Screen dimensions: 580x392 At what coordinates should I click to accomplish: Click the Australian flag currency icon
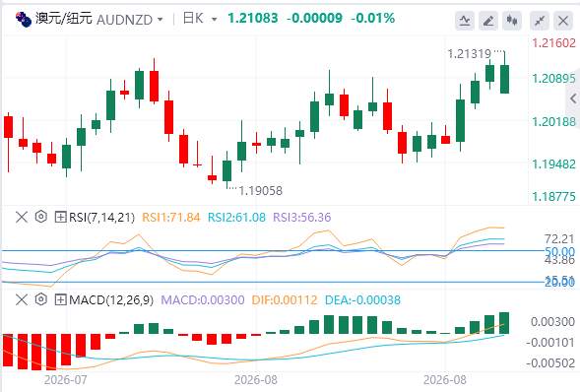click(x=24, y=20)
